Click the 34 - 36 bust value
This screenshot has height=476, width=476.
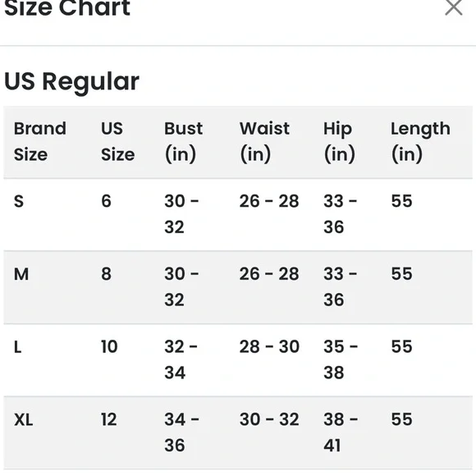[181, 433]
